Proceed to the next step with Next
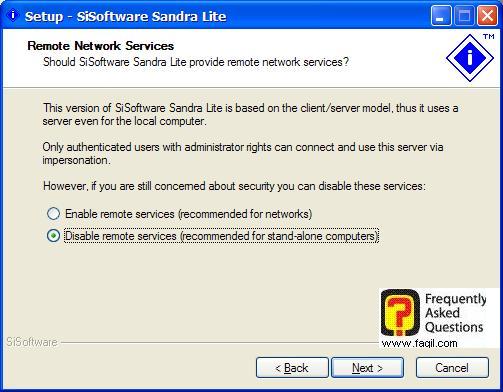 click(367, 368)
